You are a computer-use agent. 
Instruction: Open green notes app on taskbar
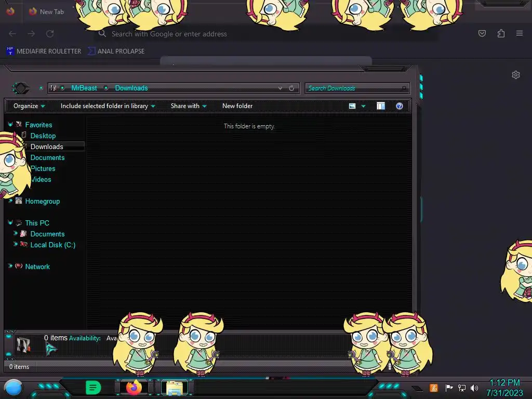coord(93,388)
